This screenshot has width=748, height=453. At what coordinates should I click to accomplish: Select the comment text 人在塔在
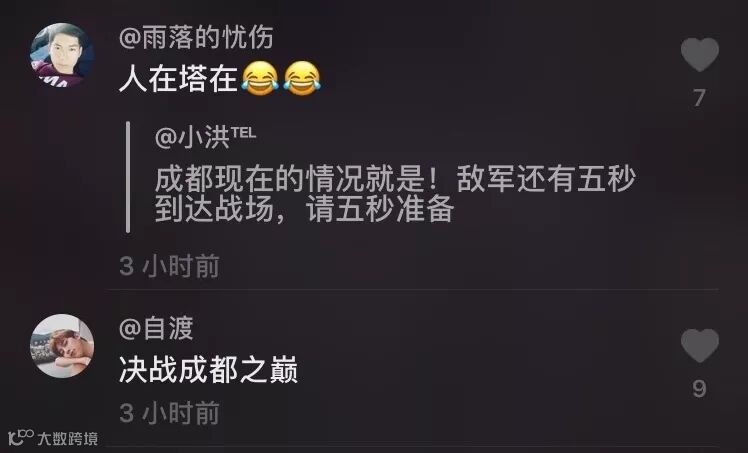pos(178,79)
